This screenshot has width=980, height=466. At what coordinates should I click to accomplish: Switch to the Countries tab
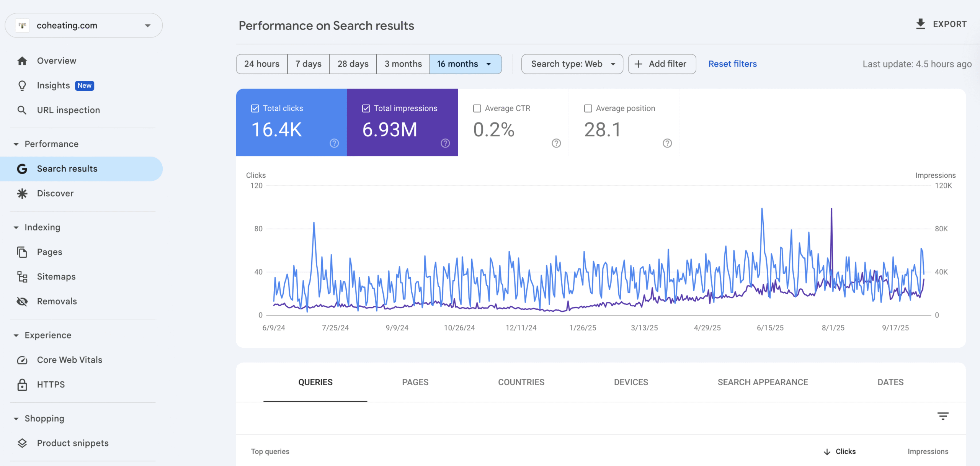tap(521, 382)
